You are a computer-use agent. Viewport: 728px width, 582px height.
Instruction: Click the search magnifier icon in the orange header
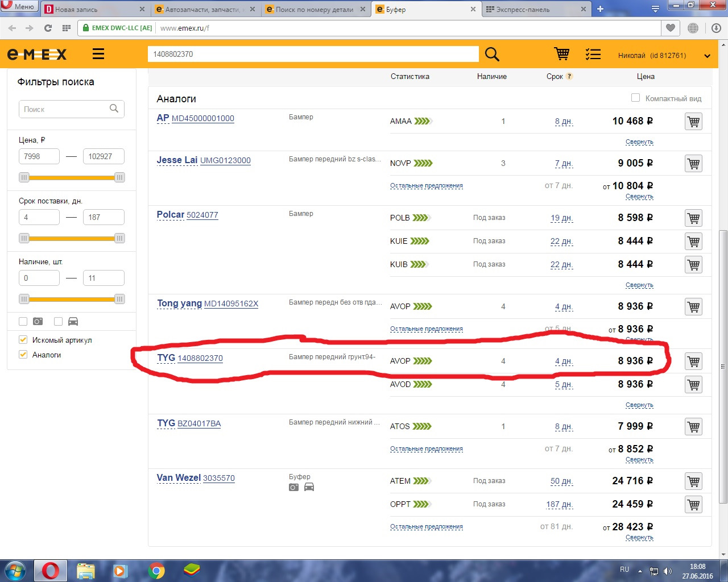click(x=492, y=54)
